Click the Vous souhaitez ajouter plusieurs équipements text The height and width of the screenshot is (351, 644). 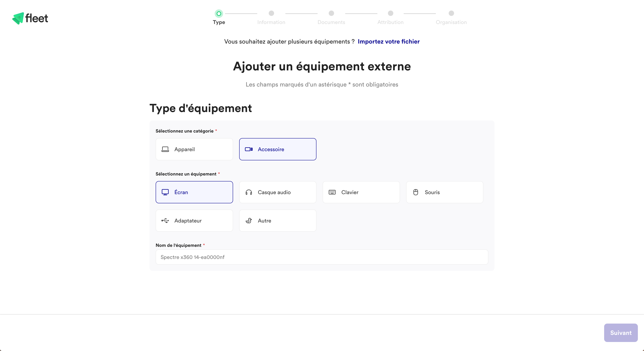coord(289,42)
